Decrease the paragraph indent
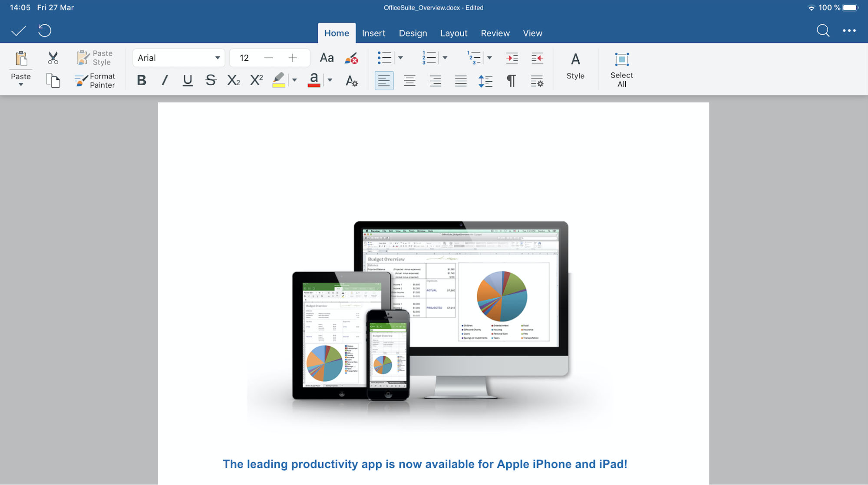 pos(537,58)
